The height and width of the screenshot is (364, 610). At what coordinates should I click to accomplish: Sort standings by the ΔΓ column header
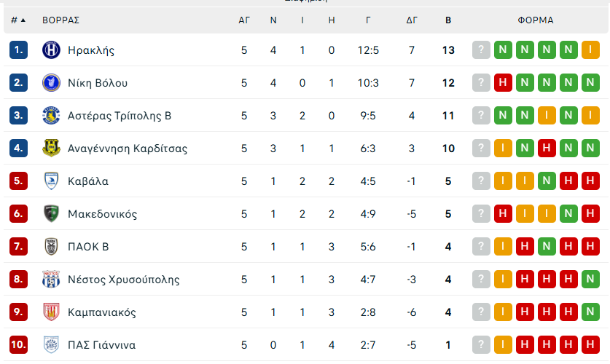coord(412,20)
